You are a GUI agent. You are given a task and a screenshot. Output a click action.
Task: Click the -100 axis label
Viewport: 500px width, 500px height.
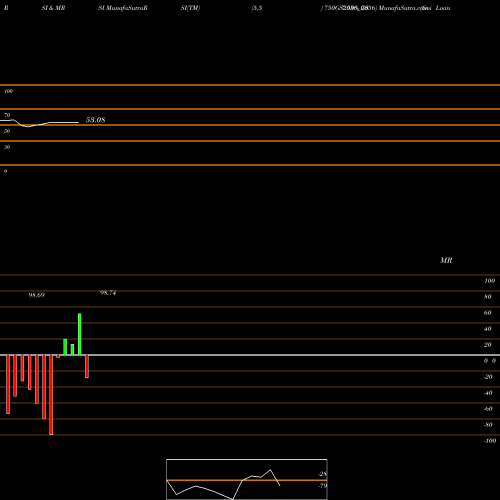point(490,441)
